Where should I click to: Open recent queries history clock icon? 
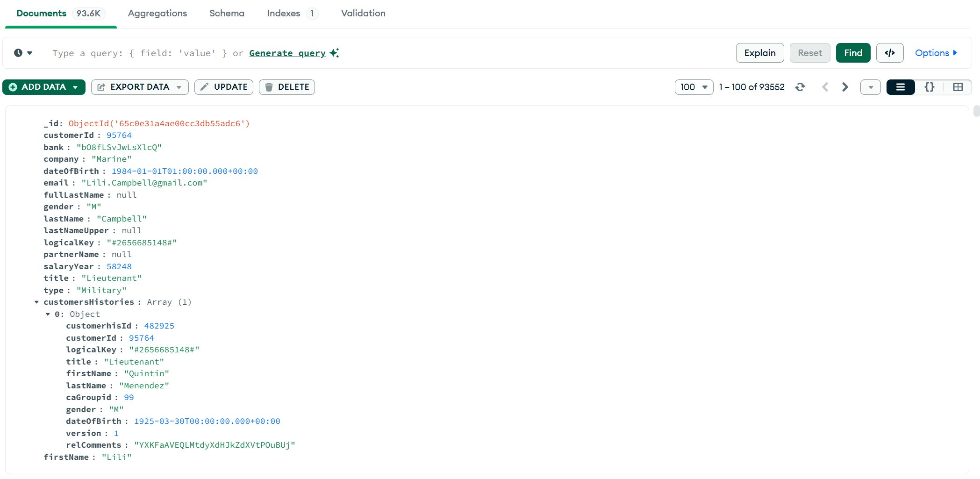(x=18, y=53)
